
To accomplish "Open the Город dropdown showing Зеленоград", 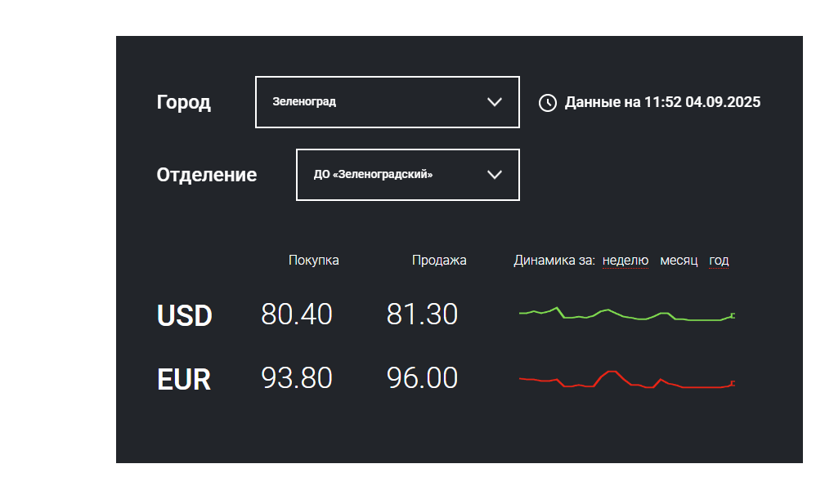I will coord(387,102).
